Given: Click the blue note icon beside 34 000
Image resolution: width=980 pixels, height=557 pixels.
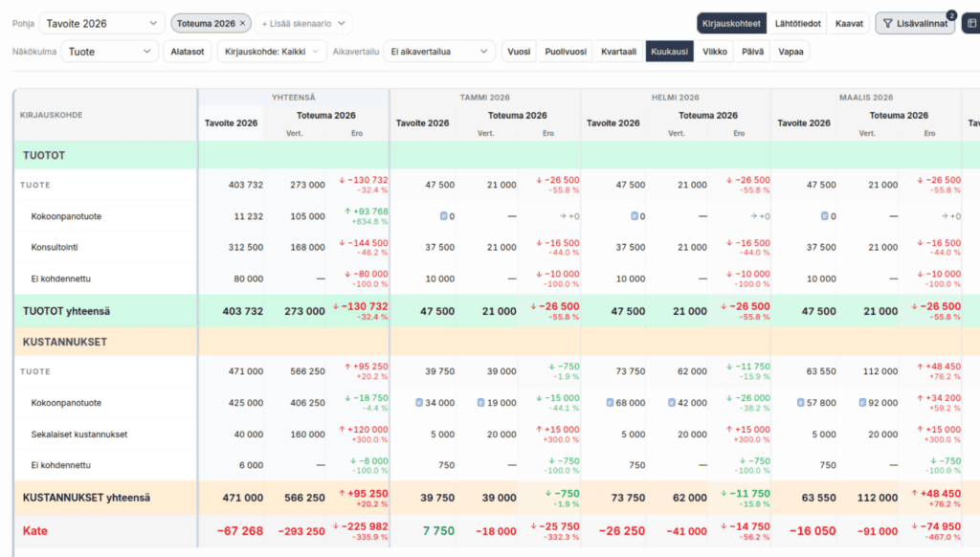Looking at the screenshot, I should [419, 403].
